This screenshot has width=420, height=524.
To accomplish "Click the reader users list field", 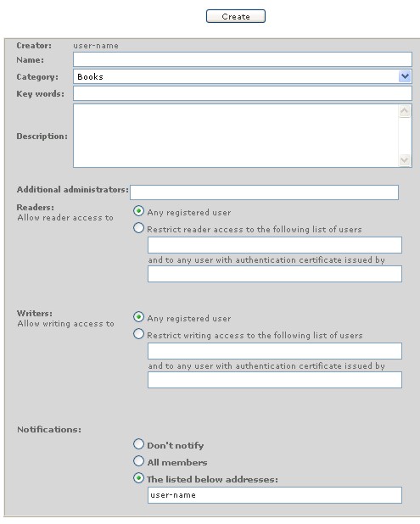I will pos(275,245).
